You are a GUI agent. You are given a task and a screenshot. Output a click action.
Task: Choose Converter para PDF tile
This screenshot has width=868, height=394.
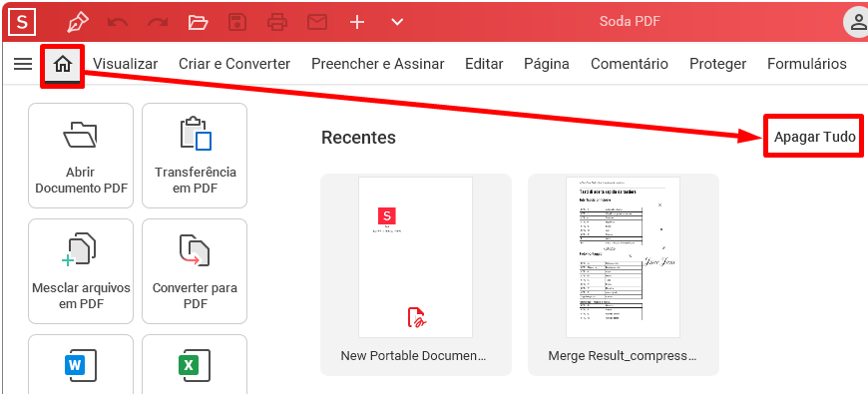pos(195,271)
